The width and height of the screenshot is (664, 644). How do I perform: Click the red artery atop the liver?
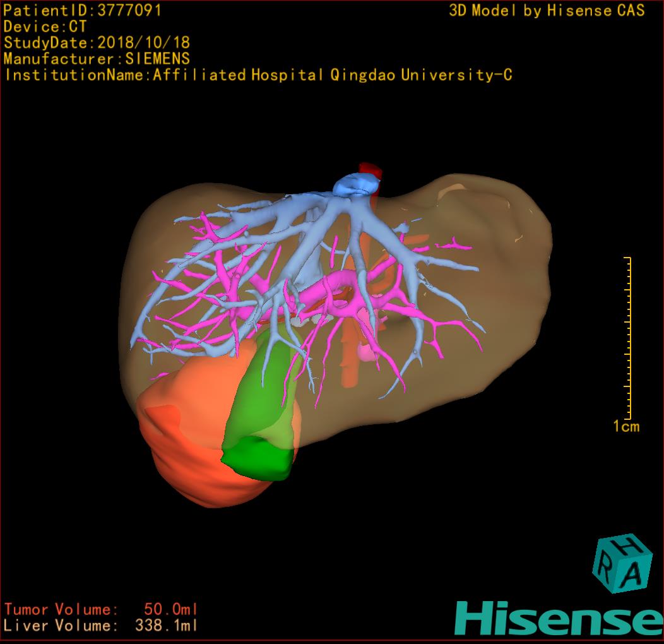click(x=370, y=170)
